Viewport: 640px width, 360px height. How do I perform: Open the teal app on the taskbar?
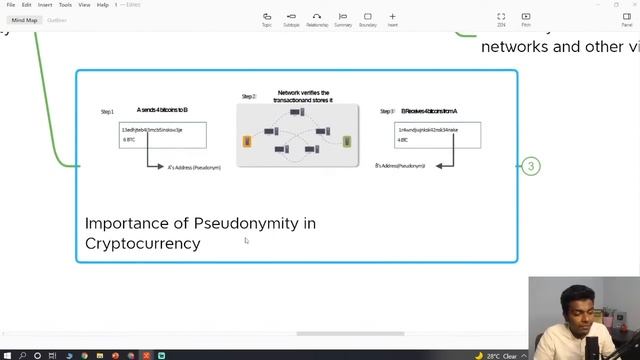(162, 356)
